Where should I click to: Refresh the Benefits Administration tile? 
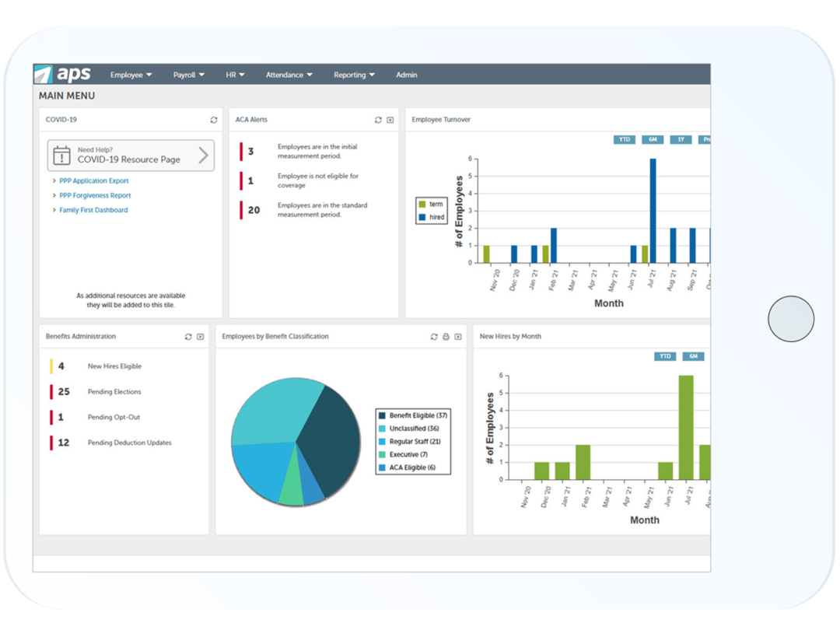click(x=187, y=337)
